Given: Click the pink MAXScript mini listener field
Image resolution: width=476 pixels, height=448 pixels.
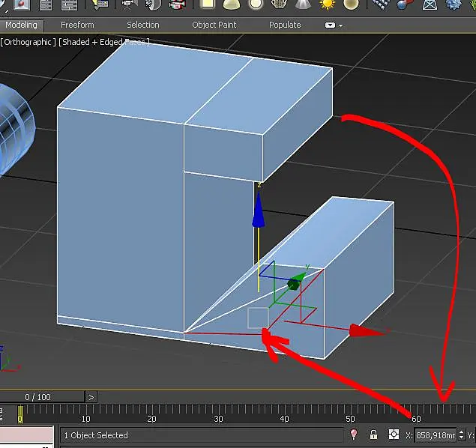Looking at the screenshot, I should pos(27,434).
